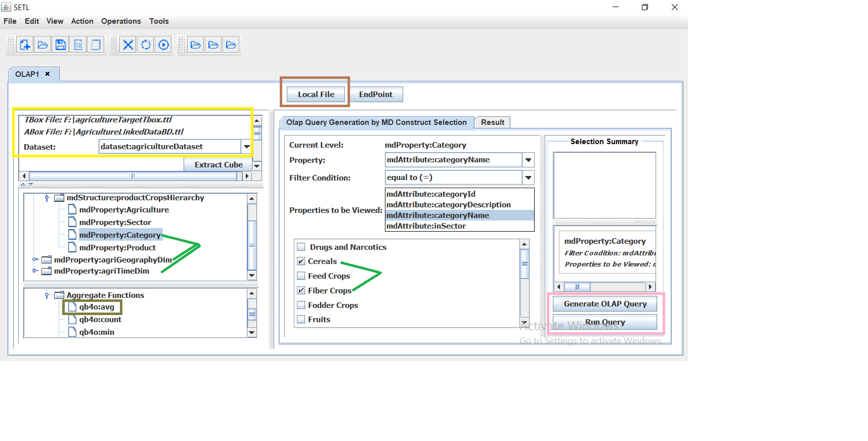This screenshot has height=441, width=868.
Task: Switch to the Result tab
Action: coord(493,122)
